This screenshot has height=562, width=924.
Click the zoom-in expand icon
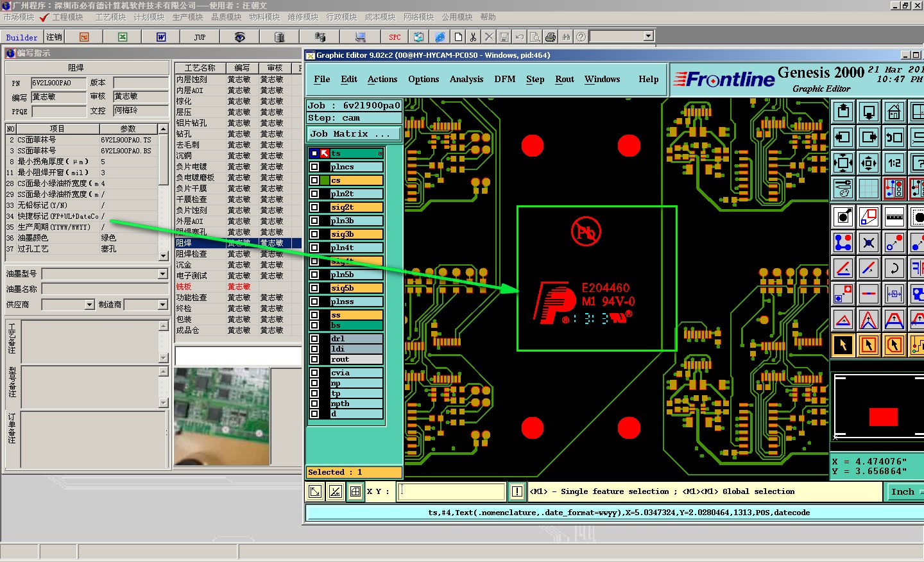point(843,163)
